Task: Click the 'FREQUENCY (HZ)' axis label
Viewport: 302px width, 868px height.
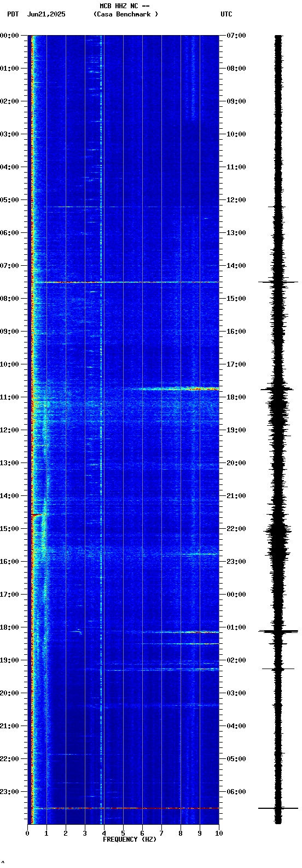Action: pyautogui.click(x=130, y=840)
